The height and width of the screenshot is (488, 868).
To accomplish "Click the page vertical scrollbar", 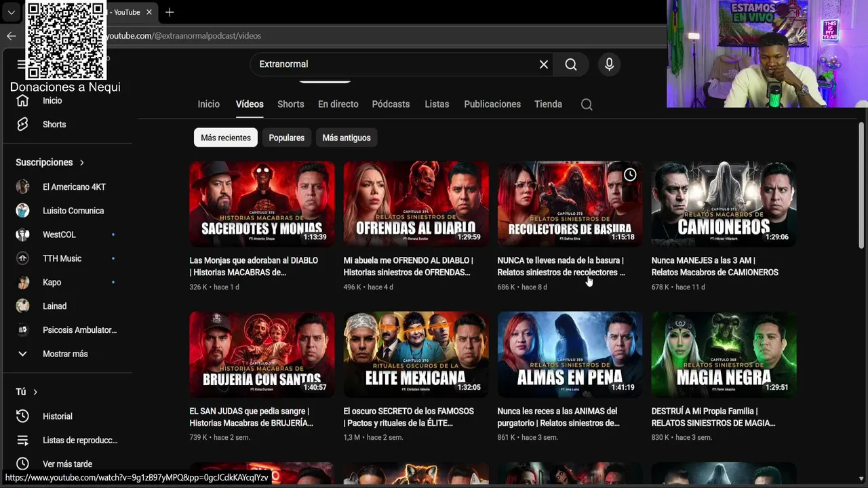I will 862,186.
